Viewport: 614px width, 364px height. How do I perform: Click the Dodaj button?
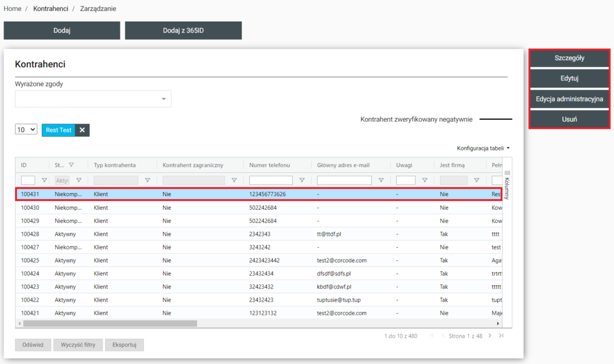[x=62, y=31]
